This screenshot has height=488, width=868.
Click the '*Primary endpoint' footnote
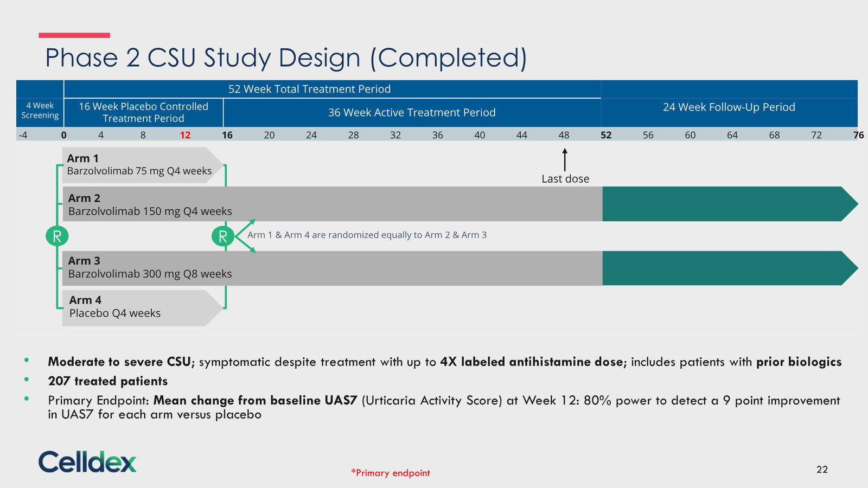coord(390,473)
